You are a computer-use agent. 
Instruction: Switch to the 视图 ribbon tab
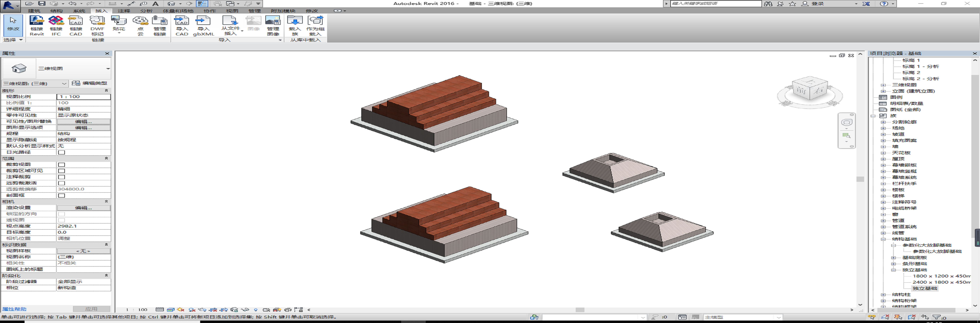(232, 11)
